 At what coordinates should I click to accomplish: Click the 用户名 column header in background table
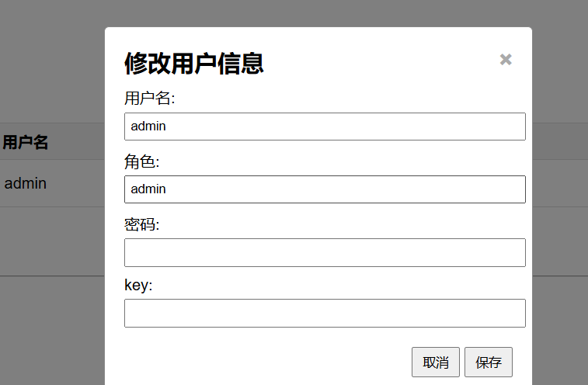26,142
